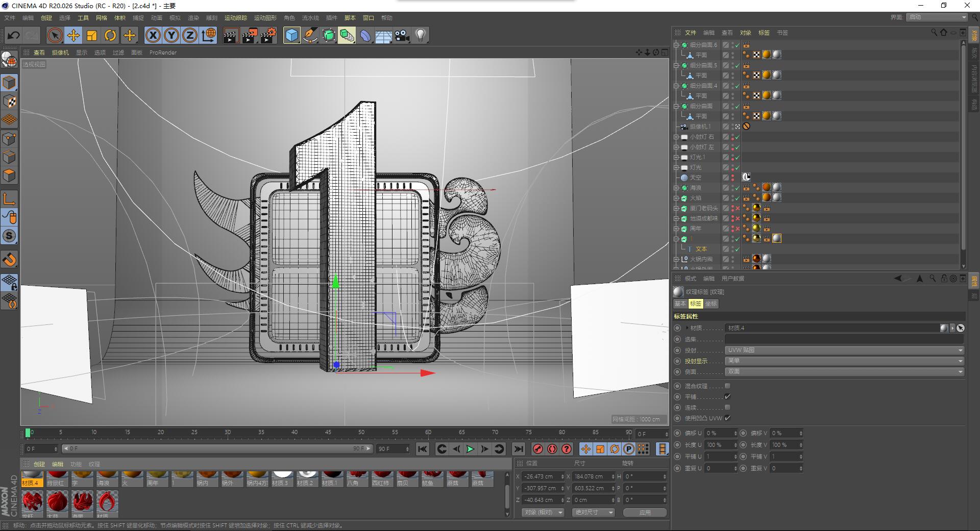Open the 投射 UVW 贴图 dropdown
This screenshot has width=980, height=531.
pos(844,350)
